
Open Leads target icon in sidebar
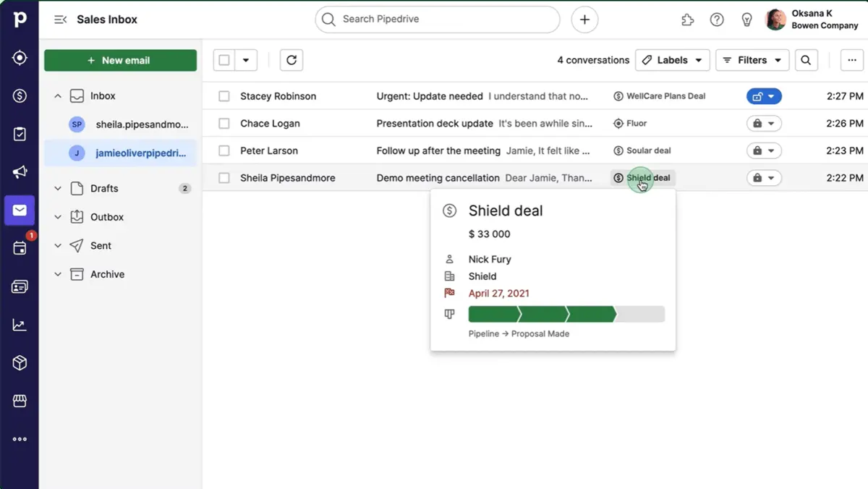[x=20, y=58]
